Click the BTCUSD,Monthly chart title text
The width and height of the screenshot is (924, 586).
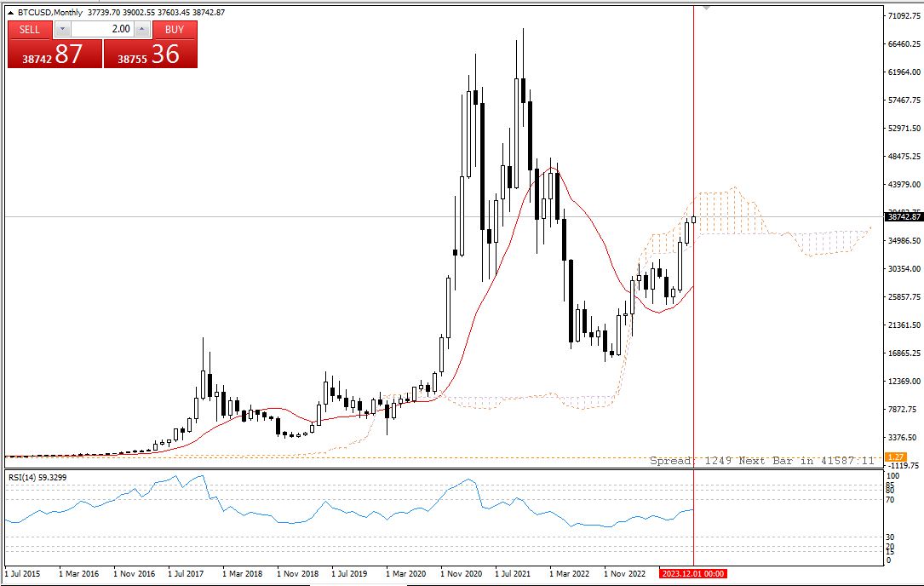pos(50,13)
